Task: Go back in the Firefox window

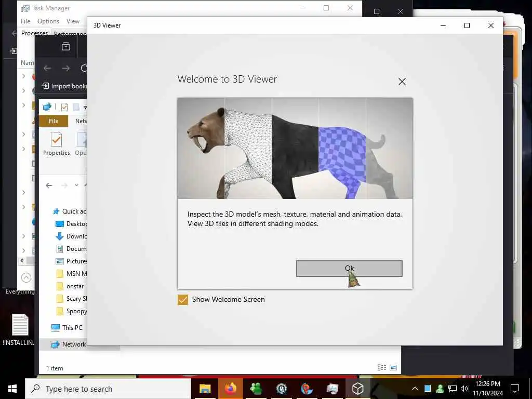Action: [47, 68]
